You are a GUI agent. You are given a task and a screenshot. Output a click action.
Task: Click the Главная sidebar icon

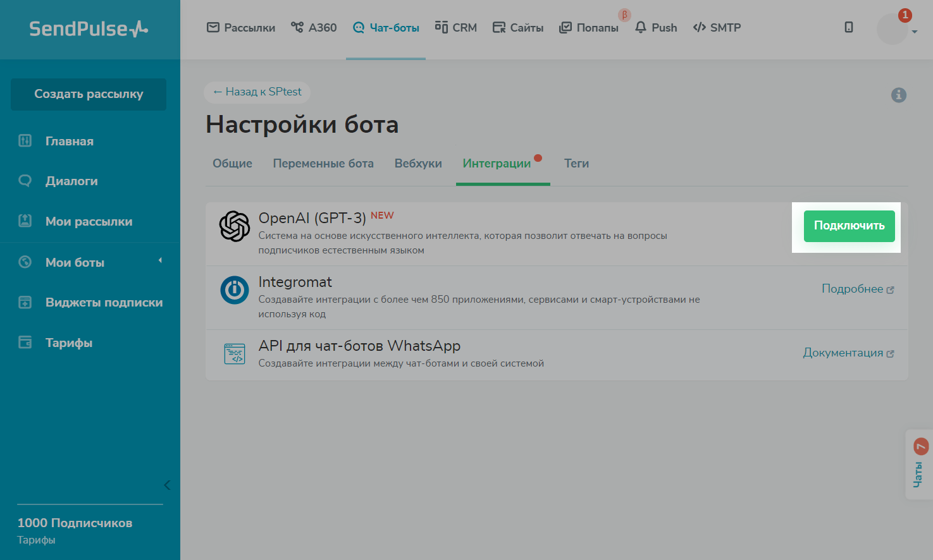25,141
